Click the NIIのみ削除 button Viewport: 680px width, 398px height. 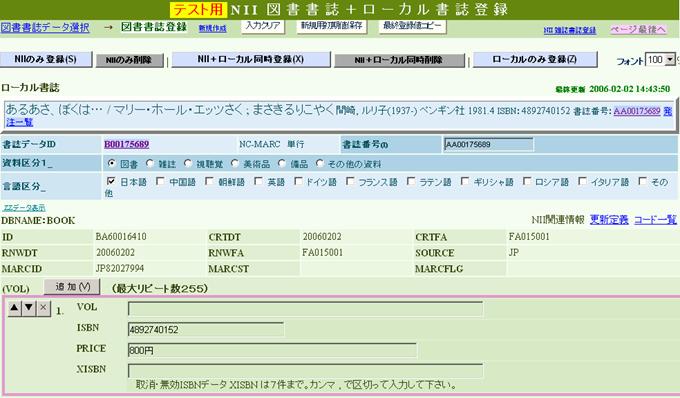(129, 60)
